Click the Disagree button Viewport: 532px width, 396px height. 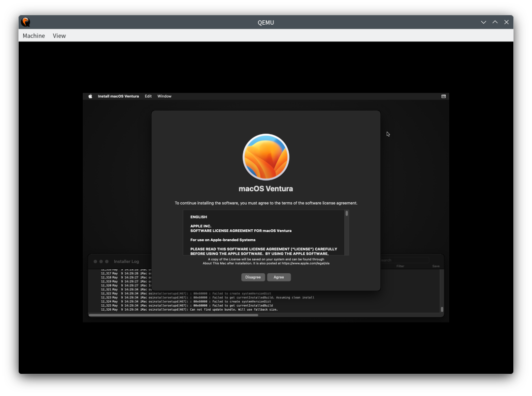click(x=253, y=277)
